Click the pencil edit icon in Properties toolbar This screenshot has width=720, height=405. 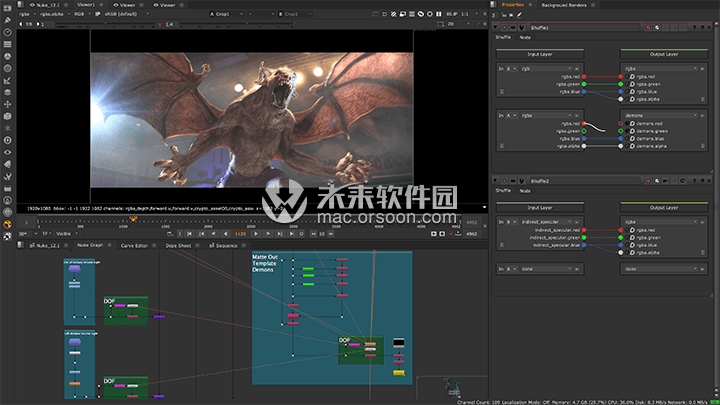click(x=519, y=15)
